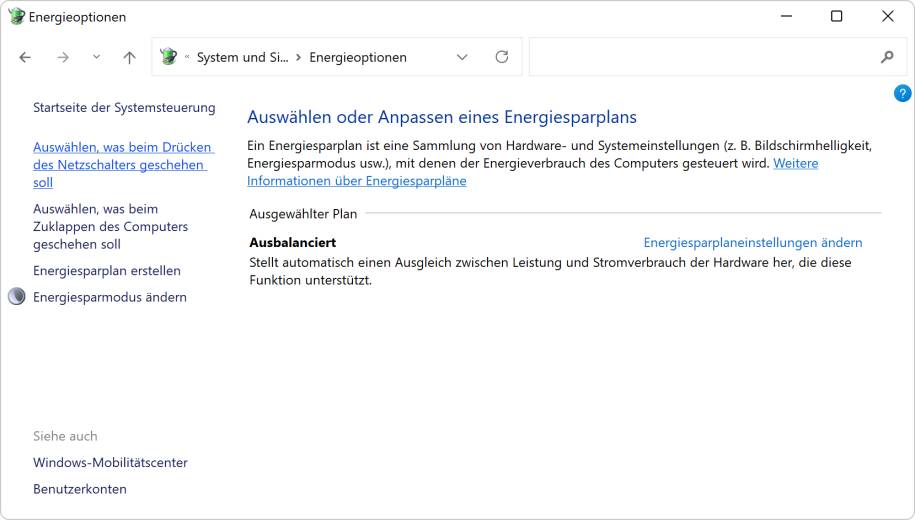
Task: Click the 'Siehe auch' label
Action: pyautogui.click(x=65, y=436)
